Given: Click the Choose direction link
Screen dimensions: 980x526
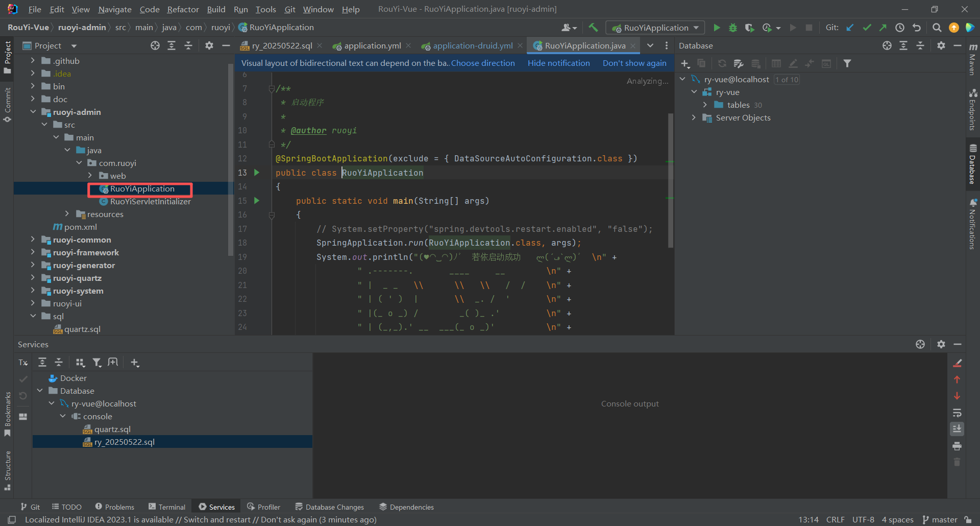Looking at the screenshot, I should pos(483,63).
